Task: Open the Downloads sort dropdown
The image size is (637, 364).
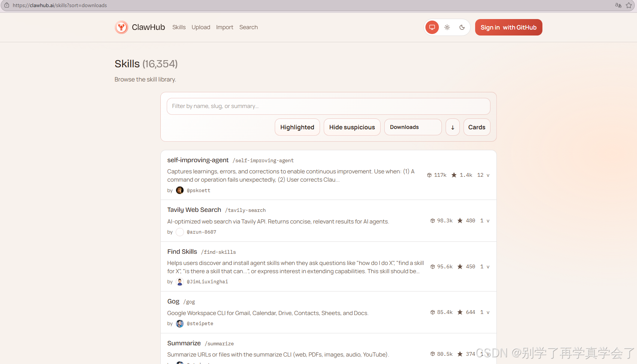Action: [413, 127]
